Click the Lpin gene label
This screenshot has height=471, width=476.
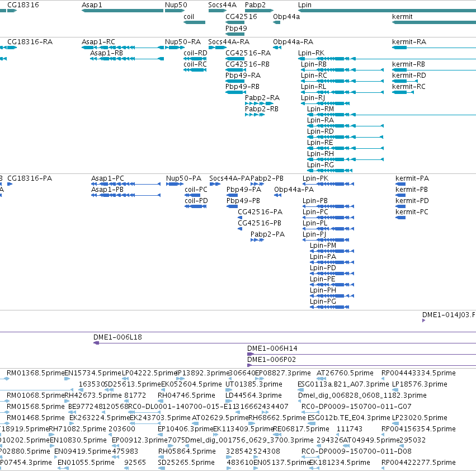305,5
